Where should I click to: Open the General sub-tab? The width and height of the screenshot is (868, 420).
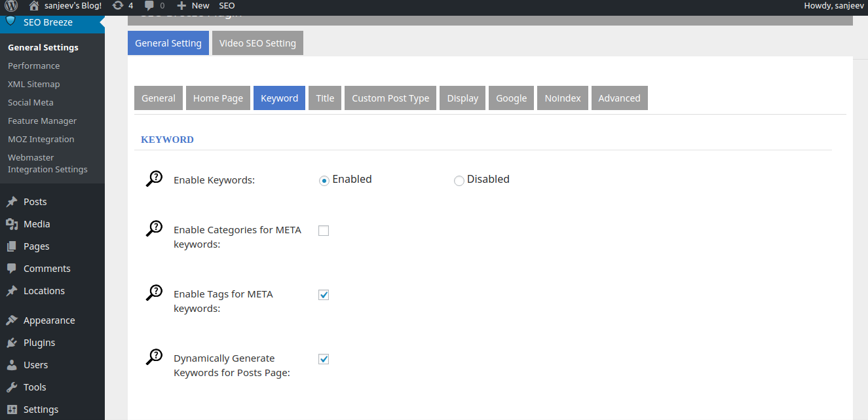point(159,98)
